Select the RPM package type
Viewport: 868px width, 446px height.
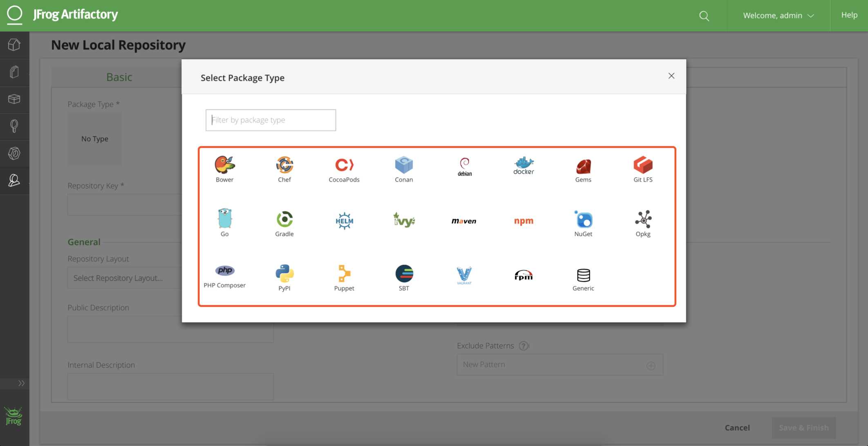pos(523,275)
